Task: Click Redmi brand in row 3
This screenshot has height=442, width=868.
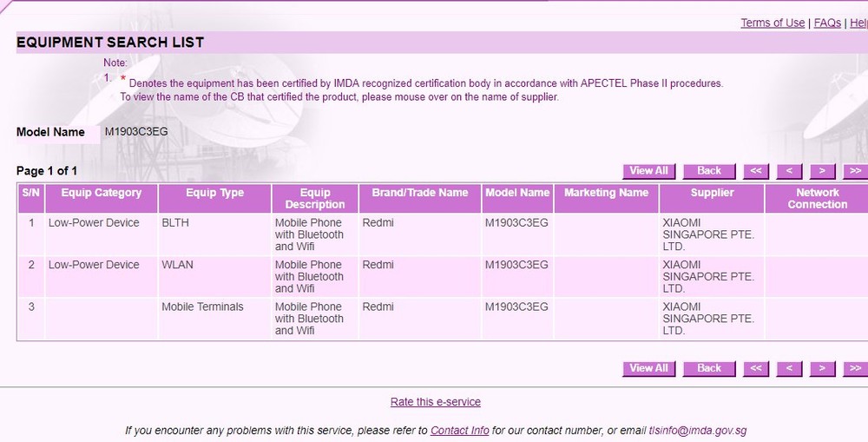Action: tap(378, 307)
